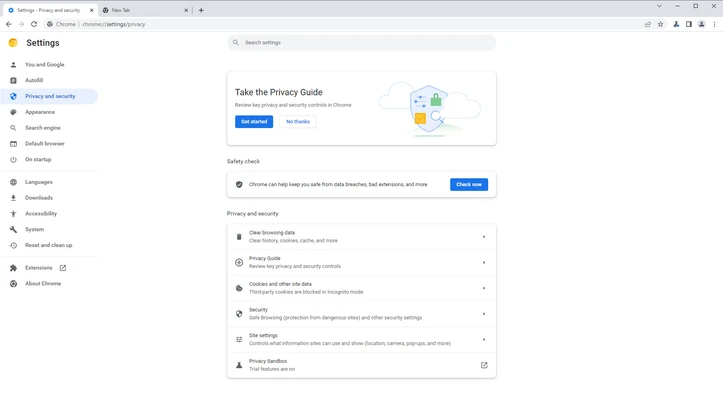723x400 pixels.
Task: Click the share page icon in address bar
Action: 648,24
